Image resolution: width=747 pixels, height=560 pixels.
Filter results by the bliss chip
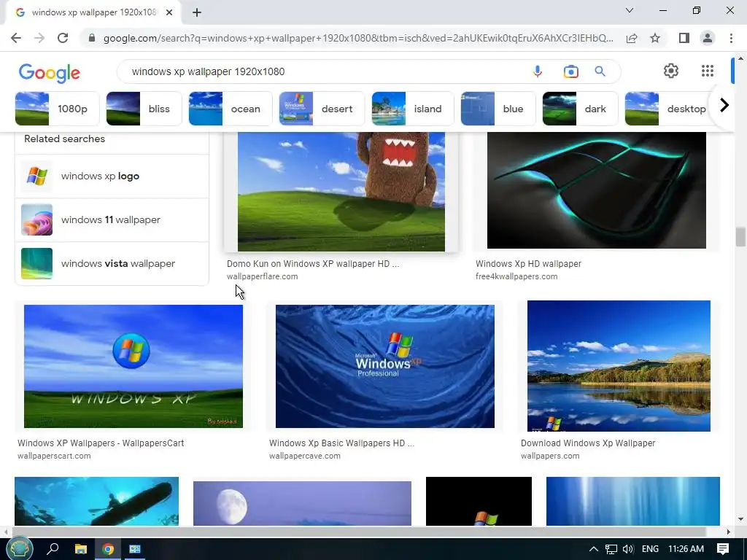144,109
